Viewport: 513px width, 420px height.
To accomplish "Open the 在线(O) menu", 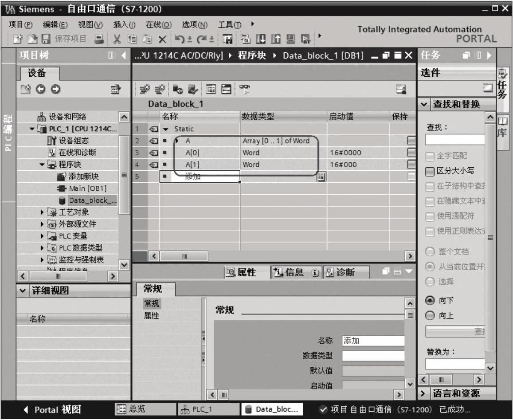I will 159,24.
